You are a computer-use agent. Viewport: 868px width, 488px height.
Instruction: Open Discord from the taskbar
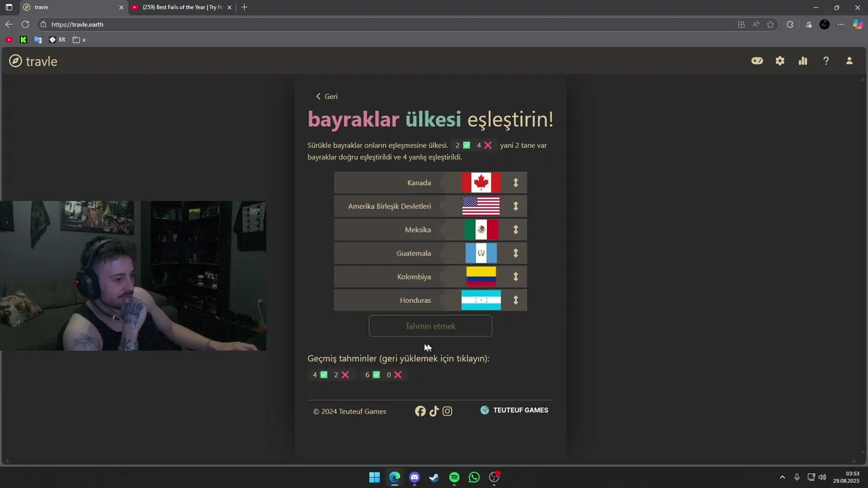pos(414,478)
